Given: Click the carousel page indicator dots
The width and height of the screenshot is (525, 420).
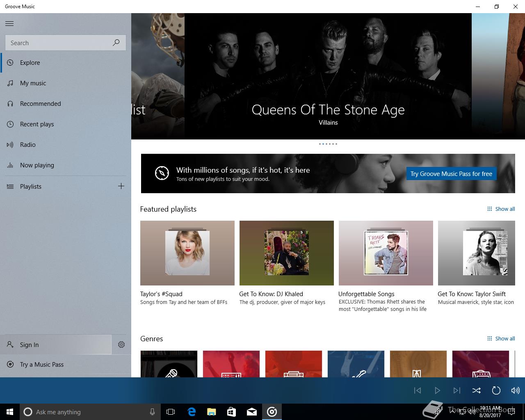Looking at the screenshot, I should pos(328,144).
